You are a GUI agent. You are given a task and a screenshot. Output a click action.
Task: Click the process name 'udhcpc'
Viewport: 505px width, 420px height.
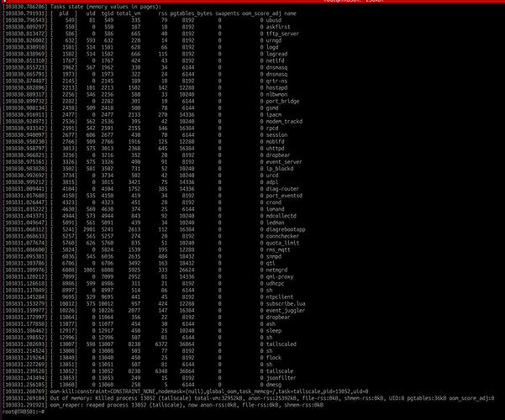pos(275,283)
